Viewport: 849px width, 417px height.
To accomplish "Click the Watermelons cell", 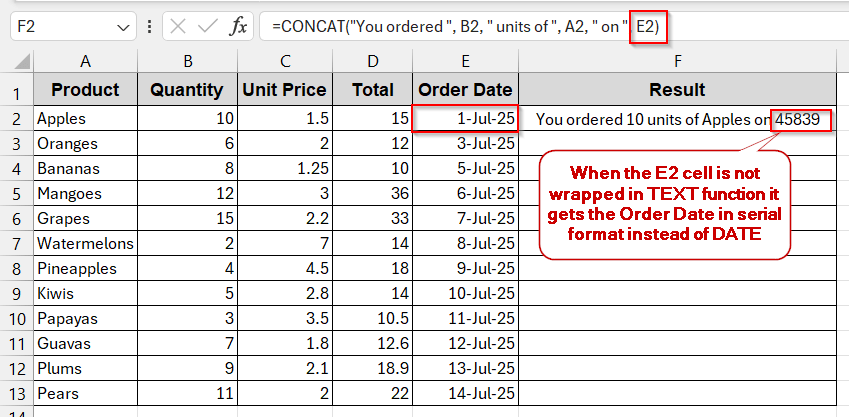I will tap(85, 243).
